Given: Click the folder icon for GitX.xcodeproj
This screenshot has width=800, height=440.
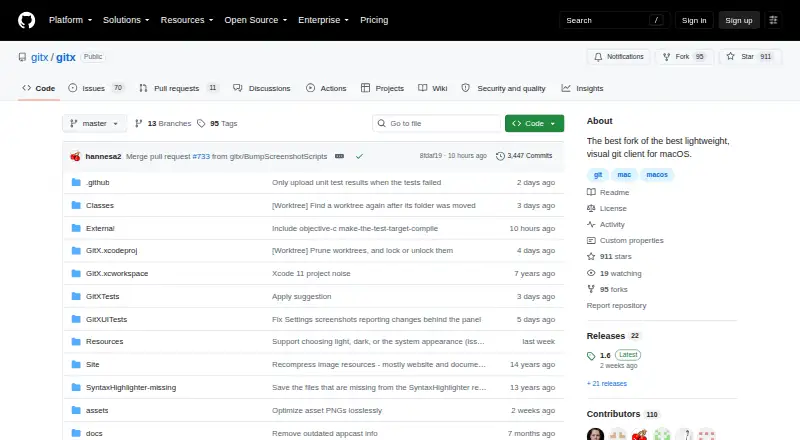Looking at the screenshot, I should point(76,251).
